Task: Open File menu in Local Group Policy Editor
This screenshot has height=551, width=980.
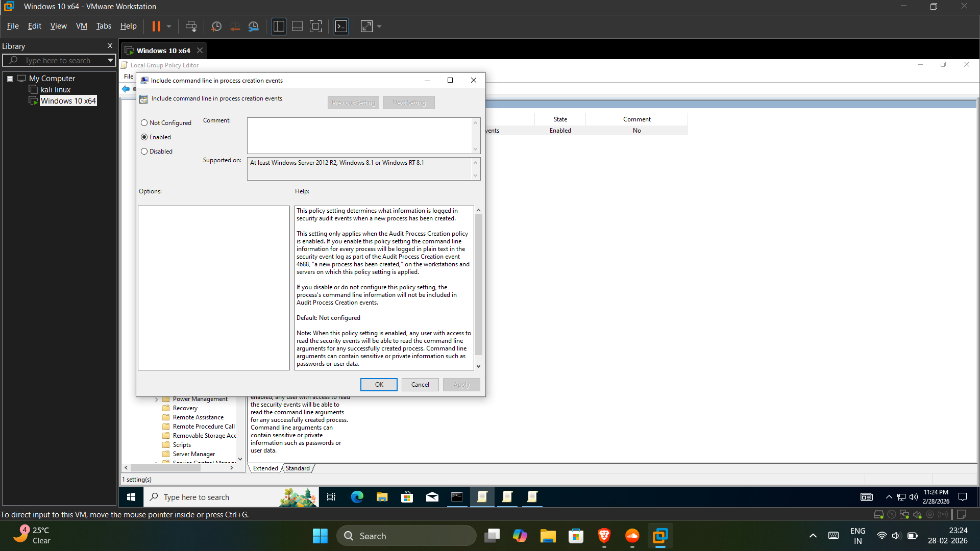Action: click(x=129, y=77)
